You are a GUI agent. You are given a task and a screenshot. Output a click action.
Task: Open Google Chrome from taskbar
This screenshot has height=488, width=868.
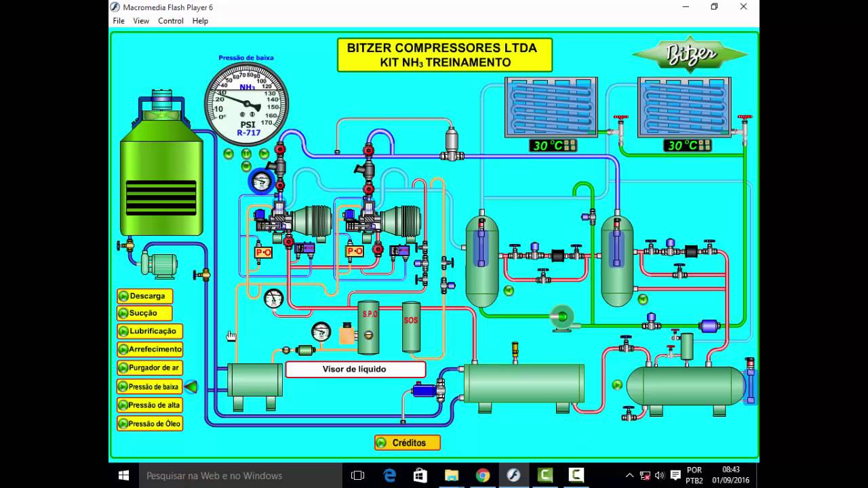482,476
